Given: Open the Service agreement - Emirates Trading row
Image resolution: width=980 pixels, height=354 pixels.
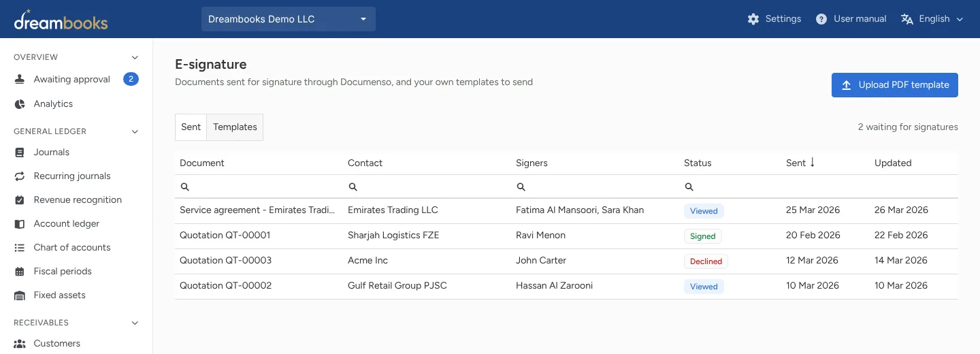Looking at the screenshot, I should (x=566, y=210).
